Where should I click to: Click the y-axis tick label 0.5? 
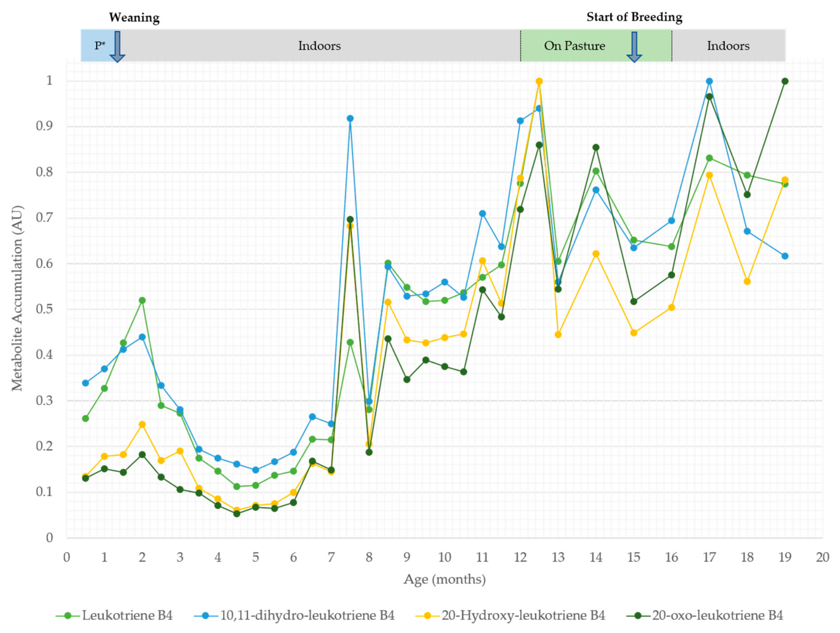click(x=44, y=309)
